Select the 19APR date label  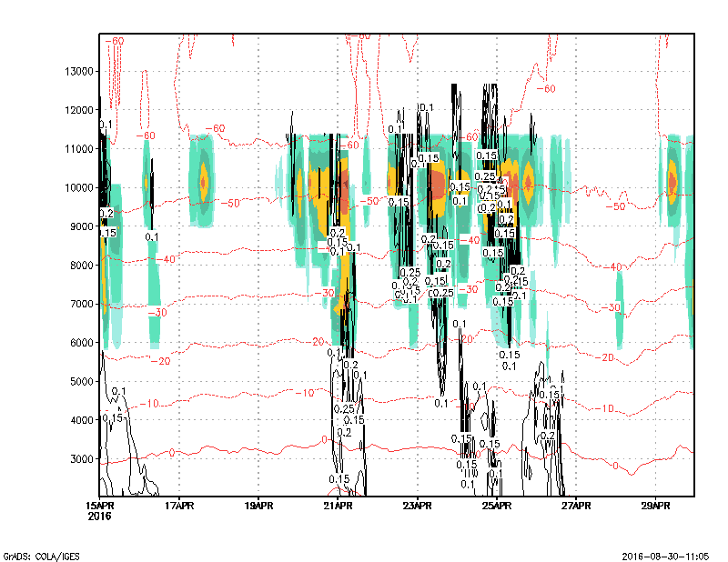[258, 506]
